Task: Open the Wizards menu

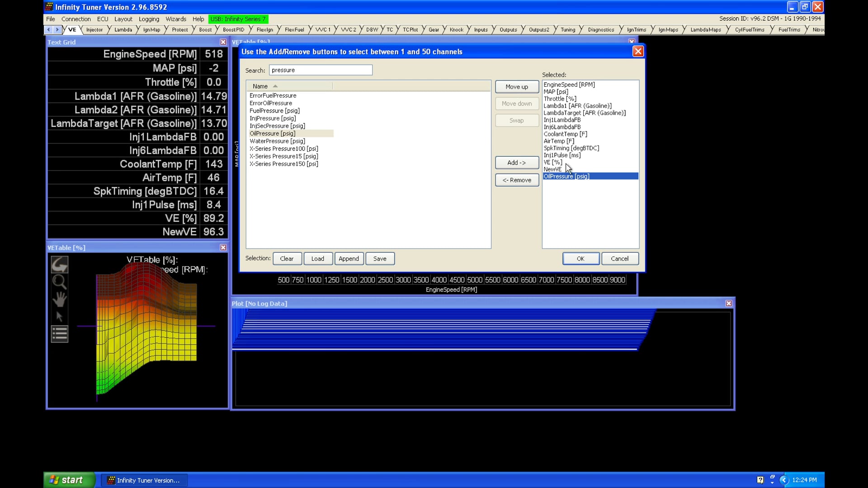Action: [x=176, y=19]
